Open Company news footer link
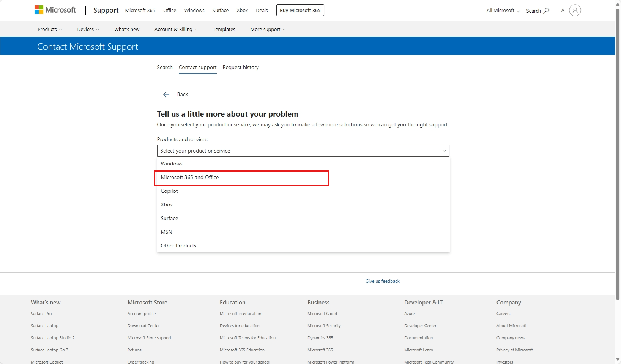 pyautogui.click(x=511, y=338)
